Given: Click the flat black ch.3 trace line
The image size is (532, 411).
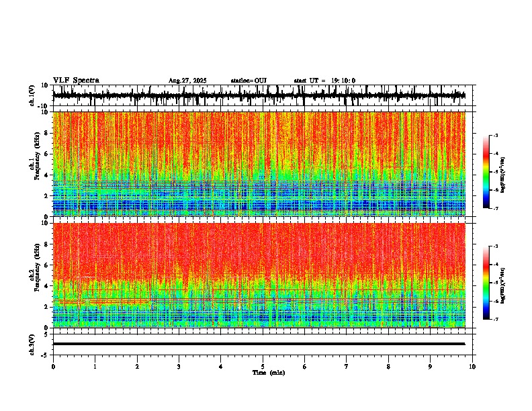Looking at the screenshot, I should [259, 344].
